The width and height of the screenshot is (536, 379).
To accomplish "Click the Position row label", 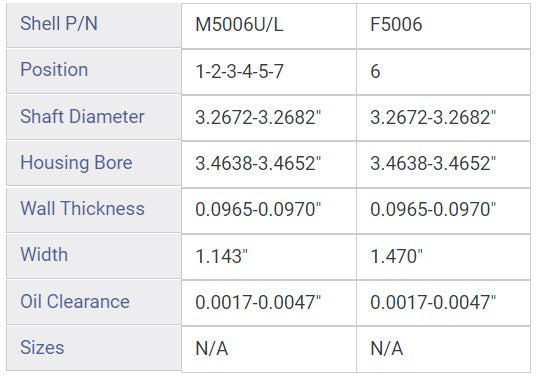I will pyautogui.click(x=94, y=71).
